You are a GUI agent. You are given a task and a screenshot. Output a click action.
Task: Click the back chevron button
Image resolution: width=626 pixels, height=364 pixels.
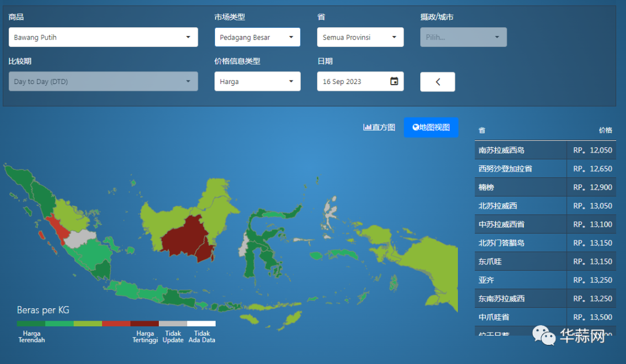(437, 82)
